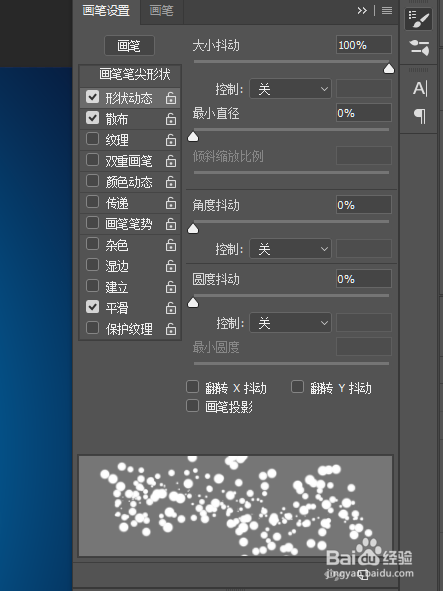The image size is (443, 591).
Task: Enable the 保护纹理 checkbox
Action: [92, 328]
